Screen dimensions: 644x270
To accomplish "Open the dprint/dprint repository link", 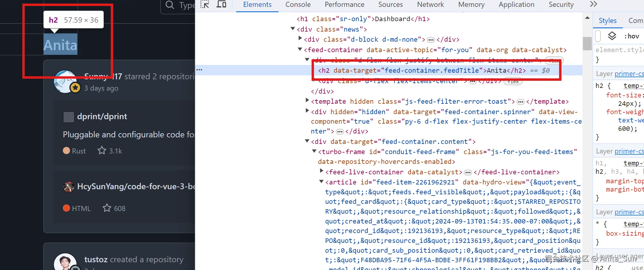I will [102, 117].
